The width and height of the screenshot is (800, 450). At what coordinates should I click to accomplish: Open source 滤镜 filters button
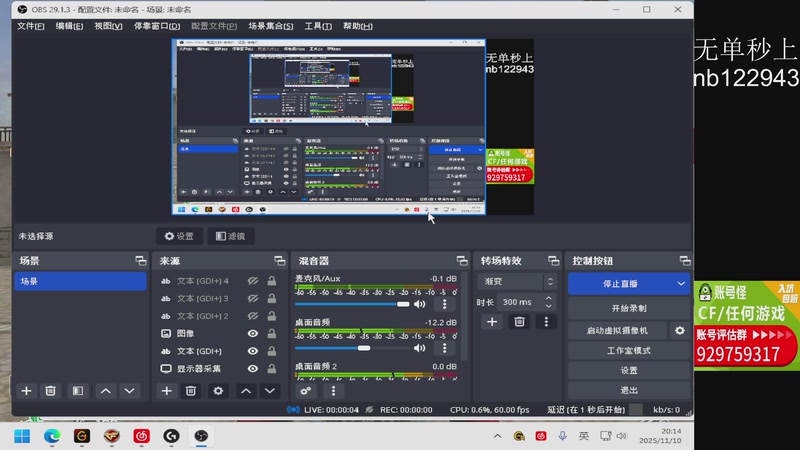click(231, 236)
